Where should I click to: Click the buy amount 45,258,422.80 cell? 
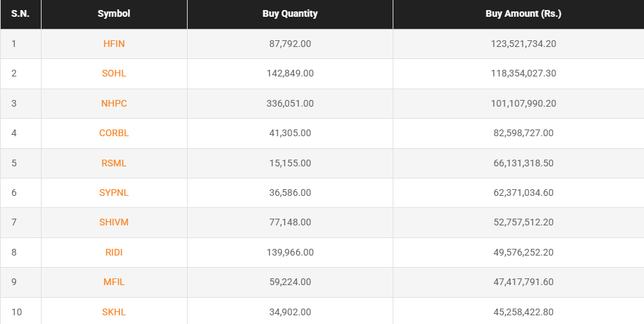click(523, 312)
